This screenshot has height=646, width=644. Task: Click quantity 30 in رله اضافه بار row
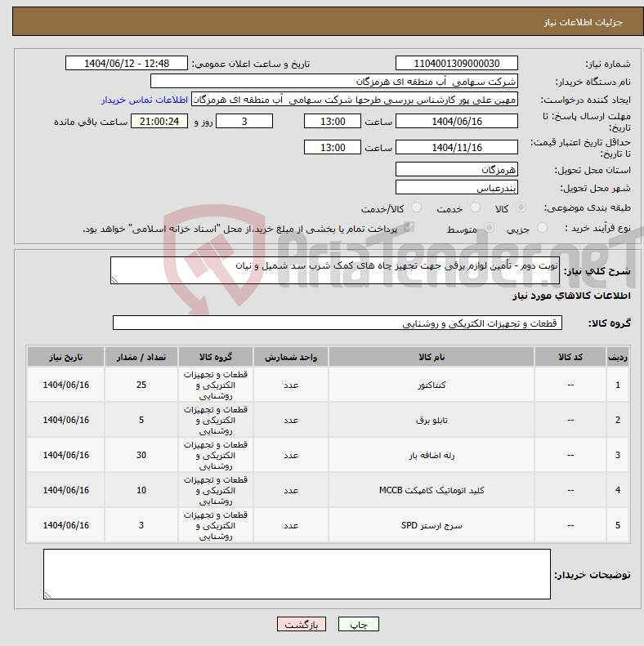[141, 455]
